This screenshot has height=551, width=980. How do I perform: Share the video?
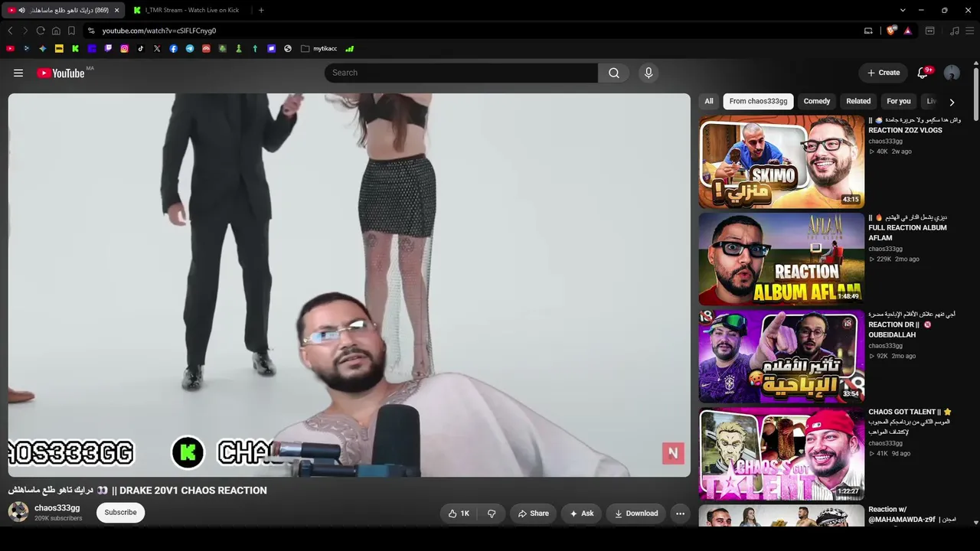tap(534, 514)
